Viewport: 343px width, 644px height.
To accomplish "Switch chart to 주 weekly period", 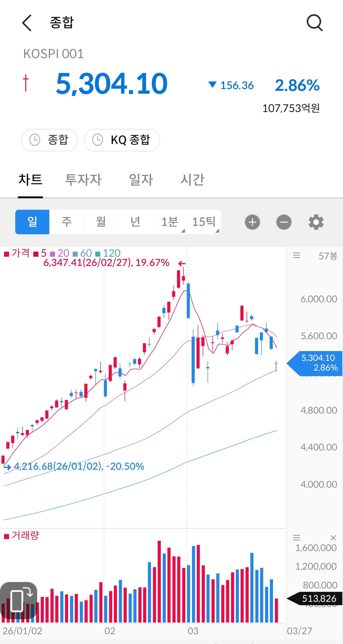I will click(66, 222).
